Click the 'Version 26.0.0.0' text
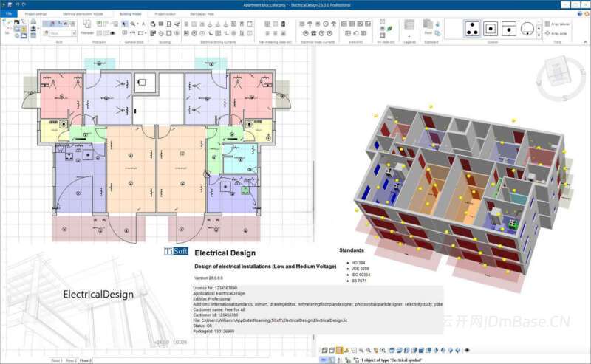The height and width of the screenshot is (364, 591). pyautogui.click(x=208, y=278)
